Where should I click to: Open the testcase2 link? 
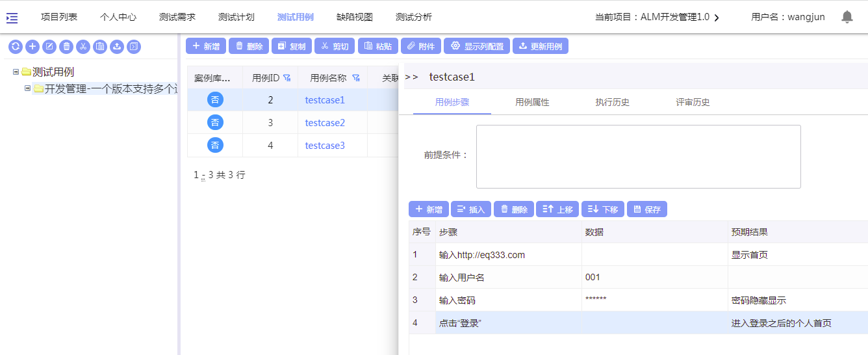point(325,123)
